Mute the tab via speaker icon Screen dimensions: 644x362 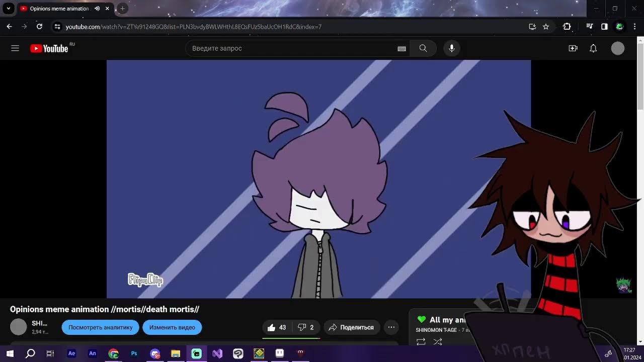[x=97, y=9]
